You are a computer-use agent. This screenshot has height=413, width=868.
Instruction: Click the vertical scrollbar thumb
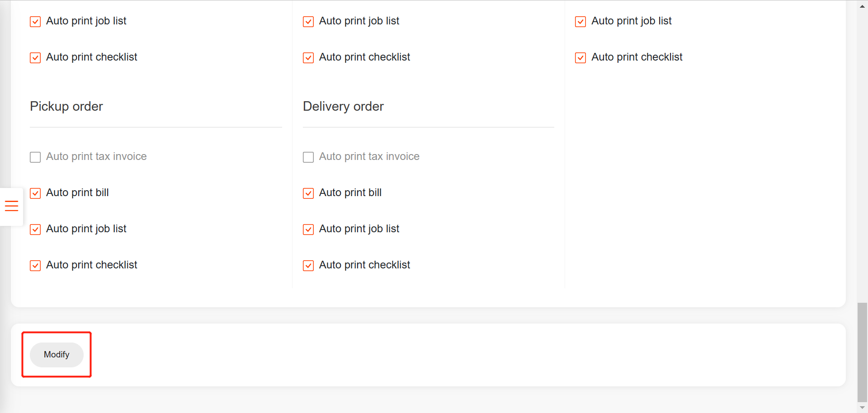862,352
